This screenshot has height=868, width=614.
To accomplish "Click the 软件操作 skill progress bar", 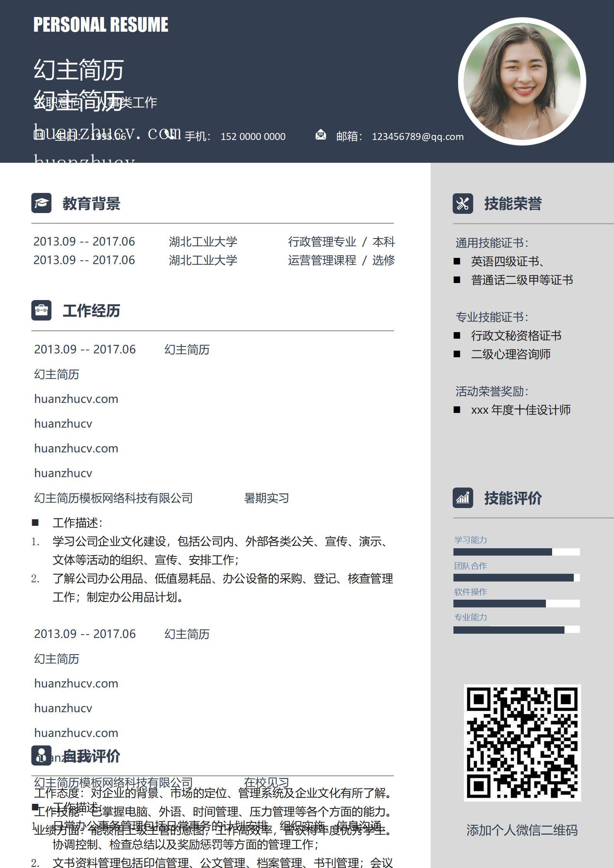I will tap(516, 604).
